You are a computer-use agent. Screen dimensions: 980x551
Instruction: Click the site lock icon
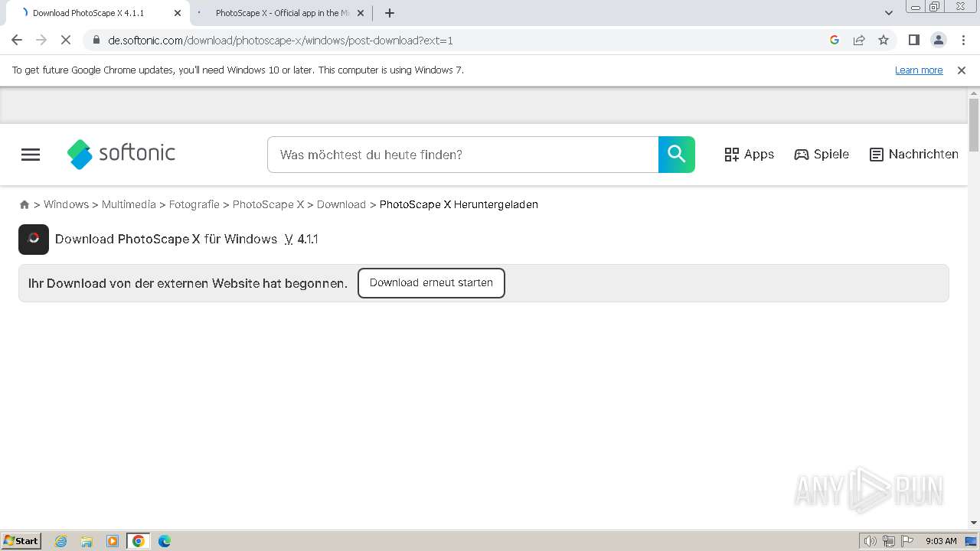96,41
